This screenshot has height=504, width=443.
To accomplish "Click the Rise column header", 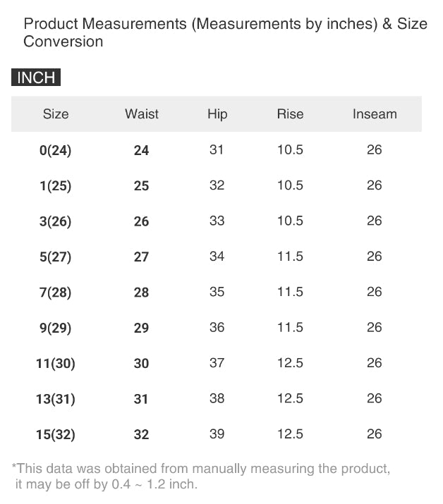I will pyautogui.click(x=290, y=114).
